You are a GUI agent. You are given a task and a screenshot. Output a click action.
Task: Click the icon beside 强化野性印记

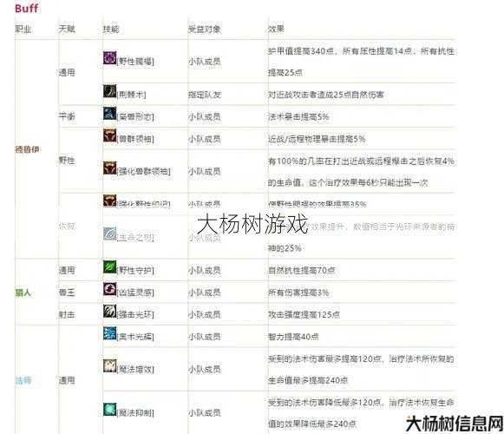click(x=109, y=201)
